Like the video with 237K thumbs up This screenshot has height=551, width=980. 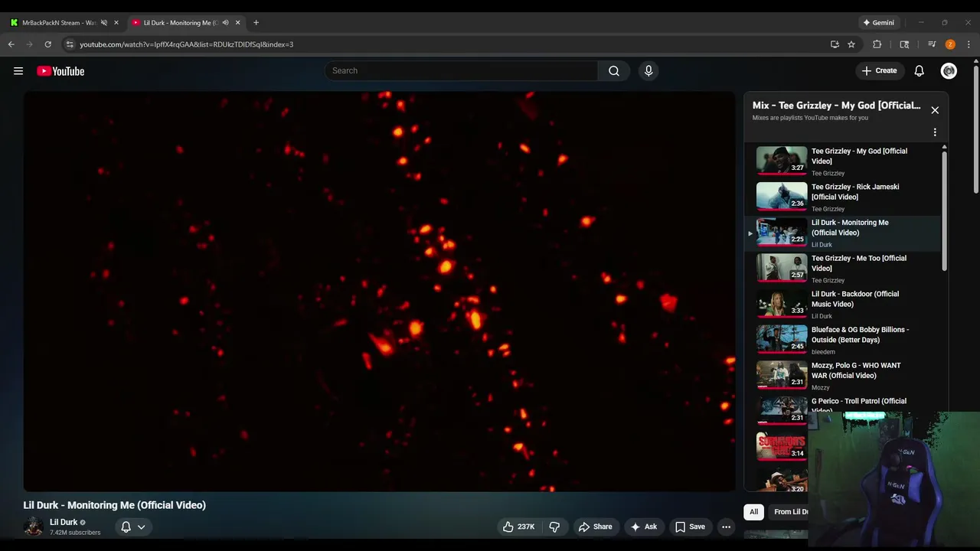click(518, 527)
